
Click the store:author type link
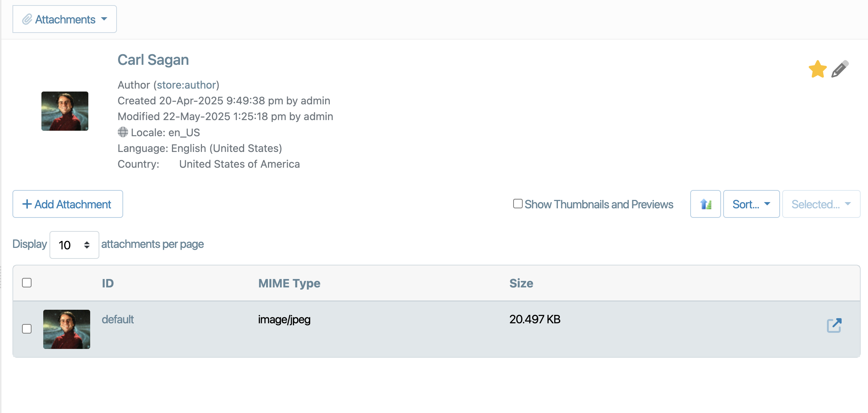click(186, 85)
